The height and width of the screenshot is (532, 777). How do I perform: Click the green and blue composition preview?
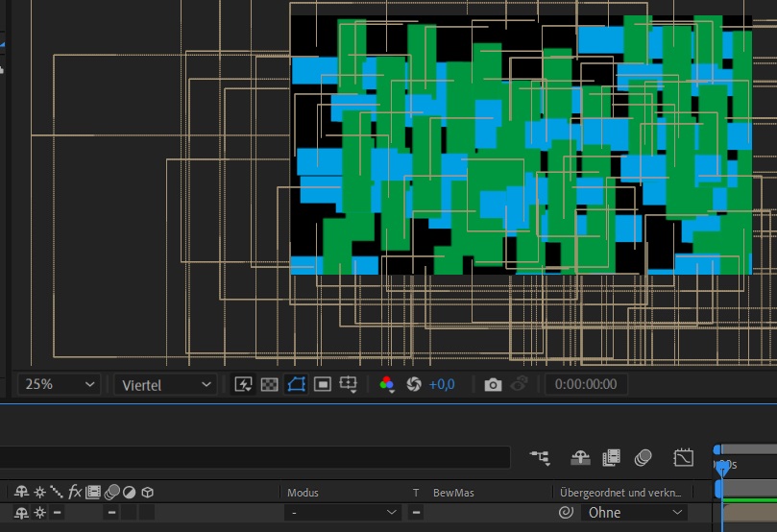coord(521,145)
